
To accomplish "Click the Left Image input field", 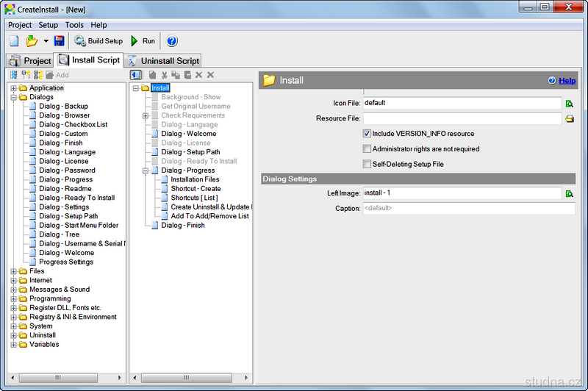I will [x=462, y=193].
